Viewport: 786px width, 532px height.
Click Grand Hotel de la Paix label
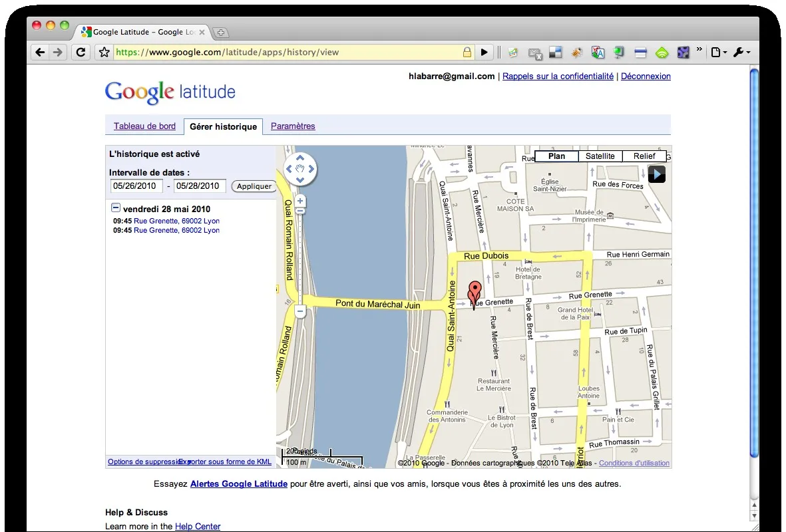pos(575,314)
